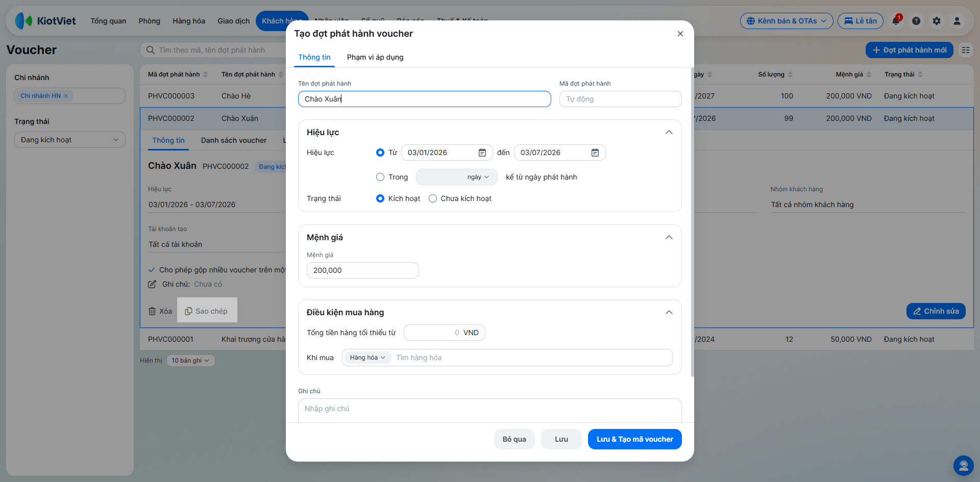
Task: Open the Kênh bán & OTAs dropdown
Action: 787,21
